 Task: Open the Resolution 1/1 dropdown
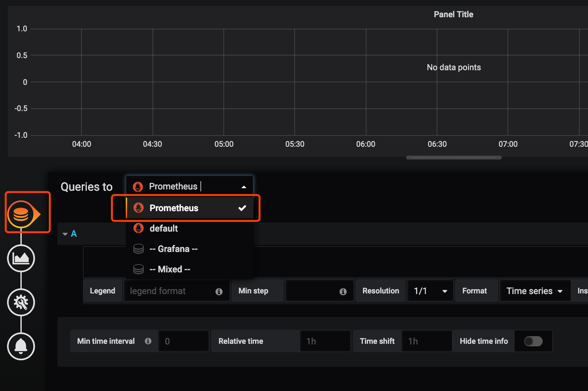coord(430,291)
